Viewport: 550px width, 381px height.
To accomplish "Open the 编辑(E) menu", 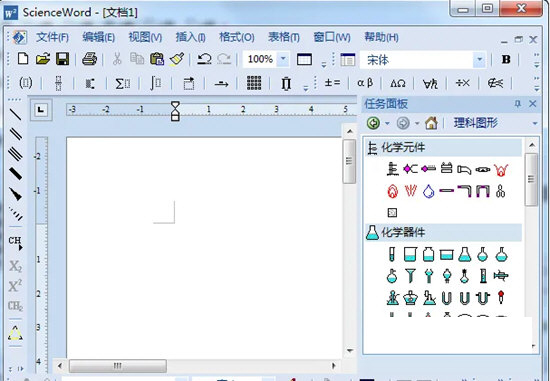I will [99, 37].
